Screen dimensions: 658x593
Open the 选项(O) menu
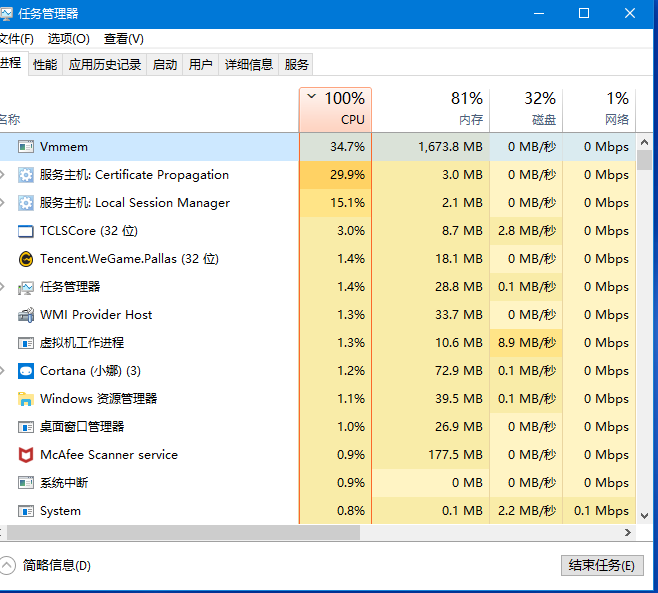68,39
